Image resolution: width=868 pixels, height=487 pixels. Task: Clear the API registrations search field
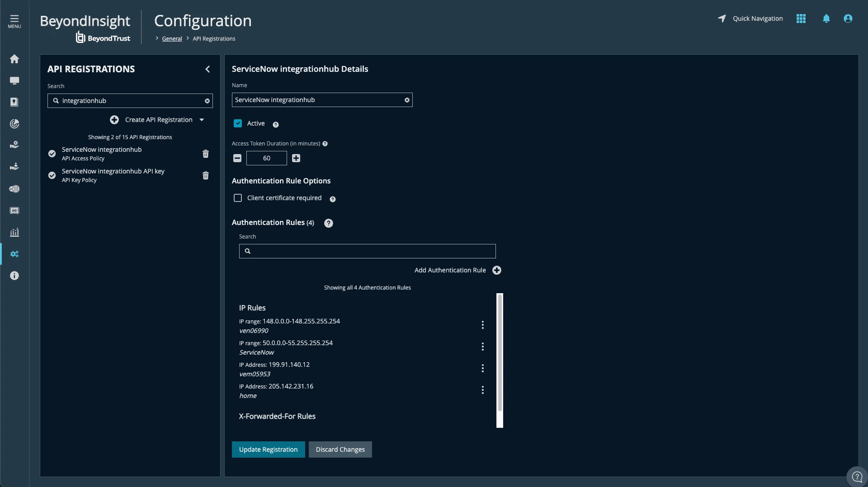[x=207, y=101]
